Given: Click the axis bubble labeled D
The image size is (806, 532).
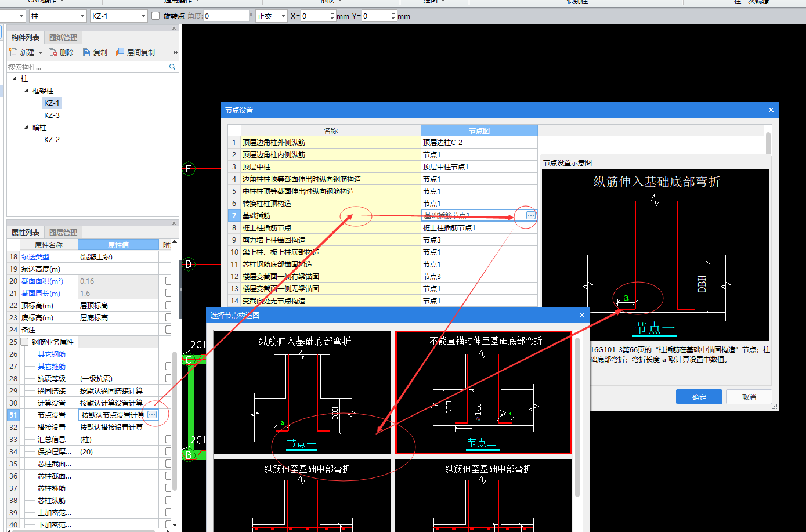Looking at the screenshot, I should coord(189,265).
